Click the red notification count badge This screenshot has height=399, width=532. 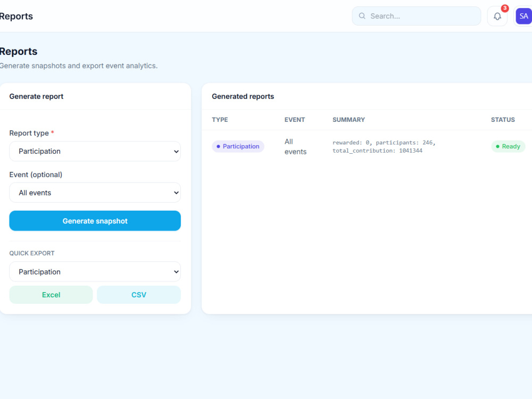tap(505, 8)
